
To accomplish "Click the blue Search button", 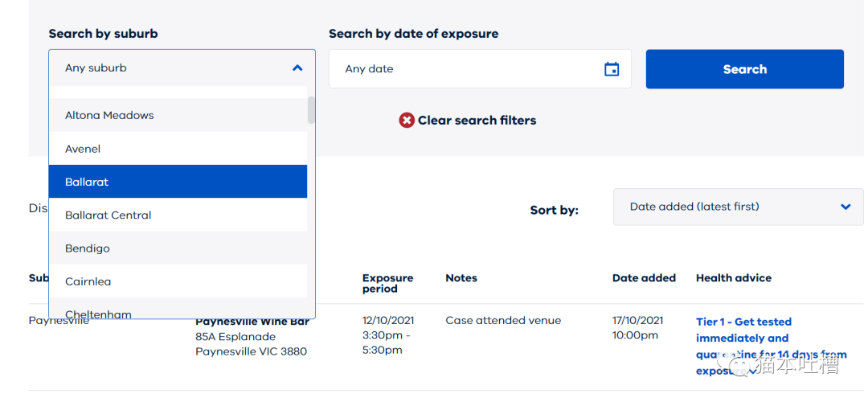I will click(744, 69).
